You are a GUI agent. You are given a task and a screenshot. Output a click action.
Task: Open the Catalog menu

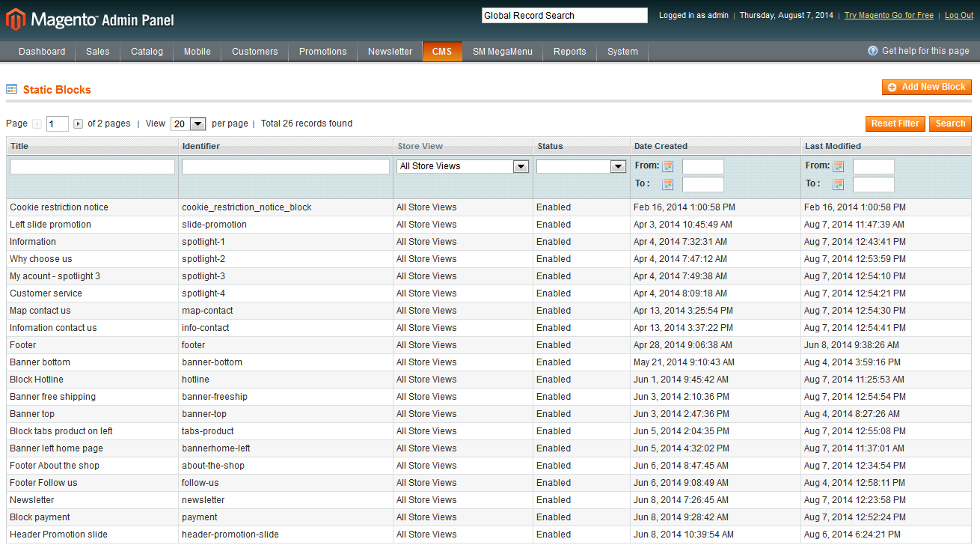[x=147, y=52]
